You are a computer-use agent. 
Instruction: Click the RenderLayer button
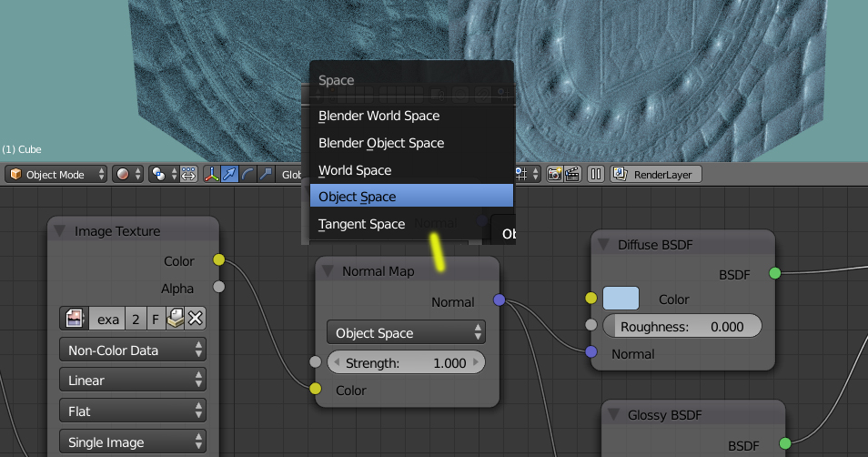click(x=656, y=175)
